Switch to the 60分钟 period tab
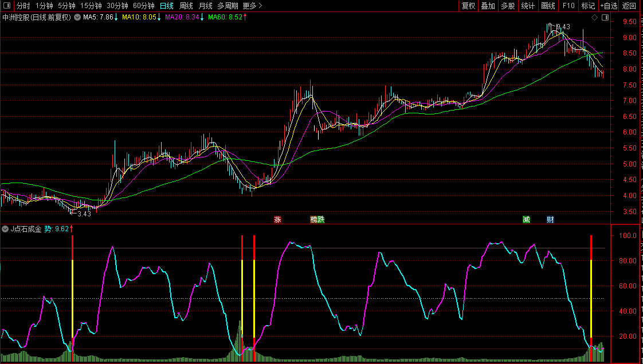643x364 pixels. coord(143,6)
